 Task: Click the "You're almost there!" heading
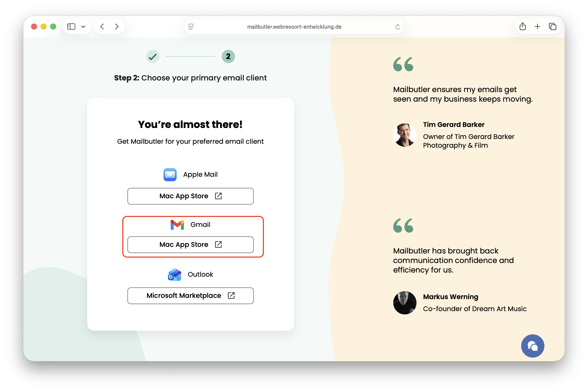point(190,124)
